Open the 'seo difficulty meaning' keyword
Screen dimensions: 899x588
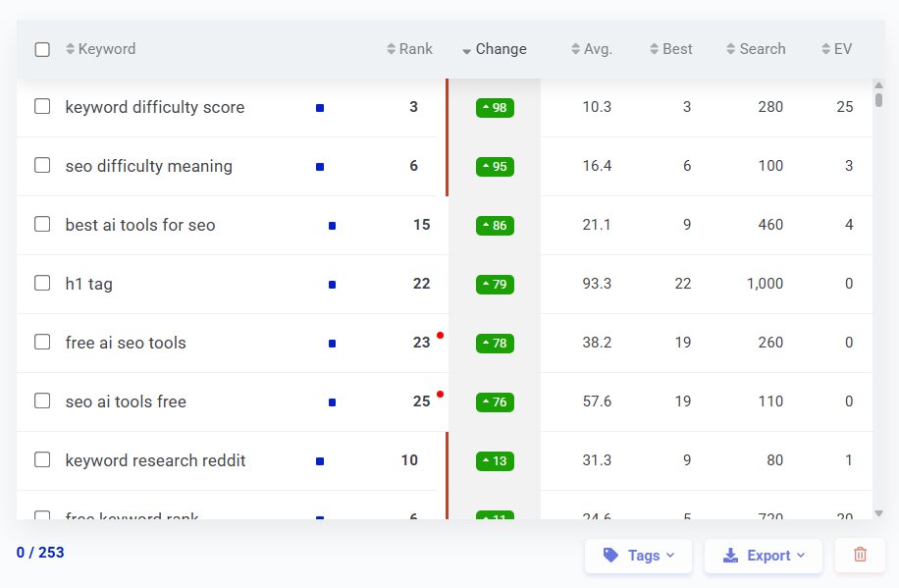tap(149, 166)
